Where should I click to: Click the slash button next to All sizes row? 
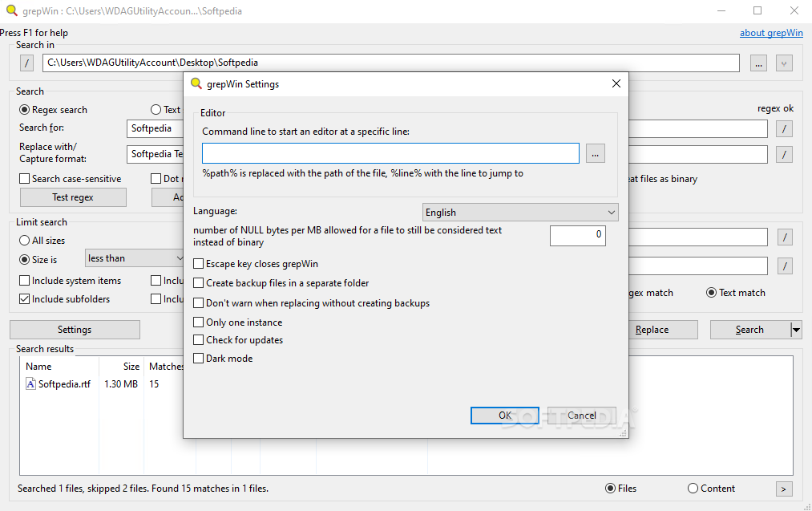785,237
